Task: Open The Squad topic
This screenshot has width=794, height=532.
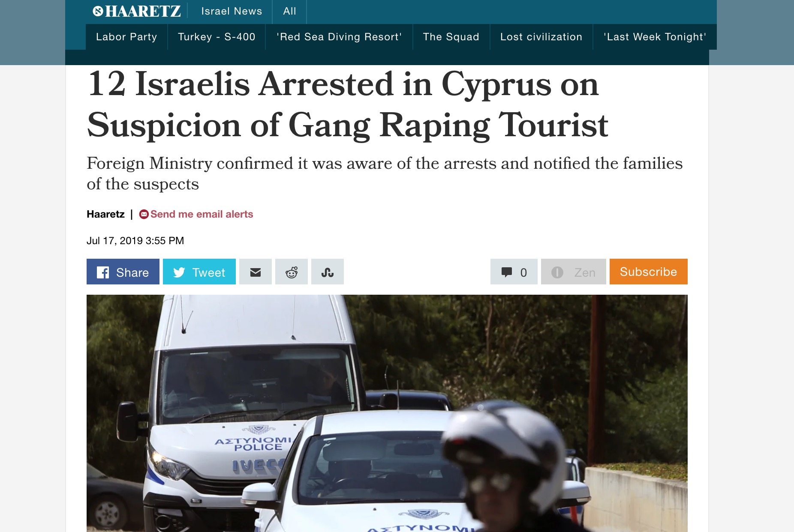Action: pos(451,37)
